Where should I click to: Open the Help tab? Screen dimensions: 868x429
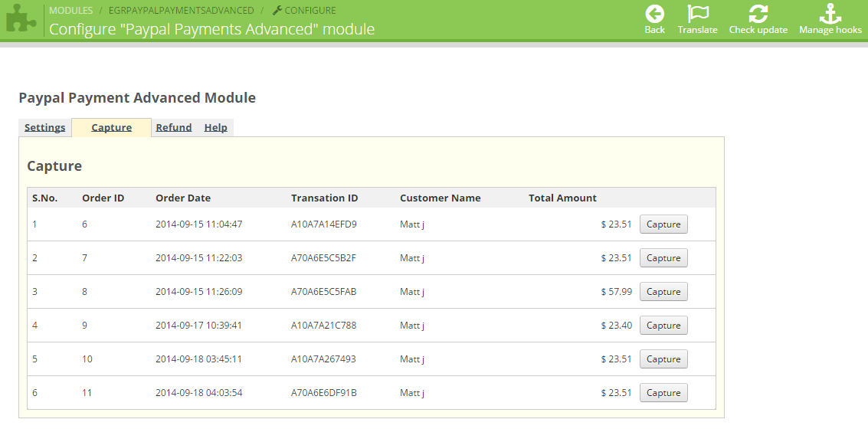point(215,127)
